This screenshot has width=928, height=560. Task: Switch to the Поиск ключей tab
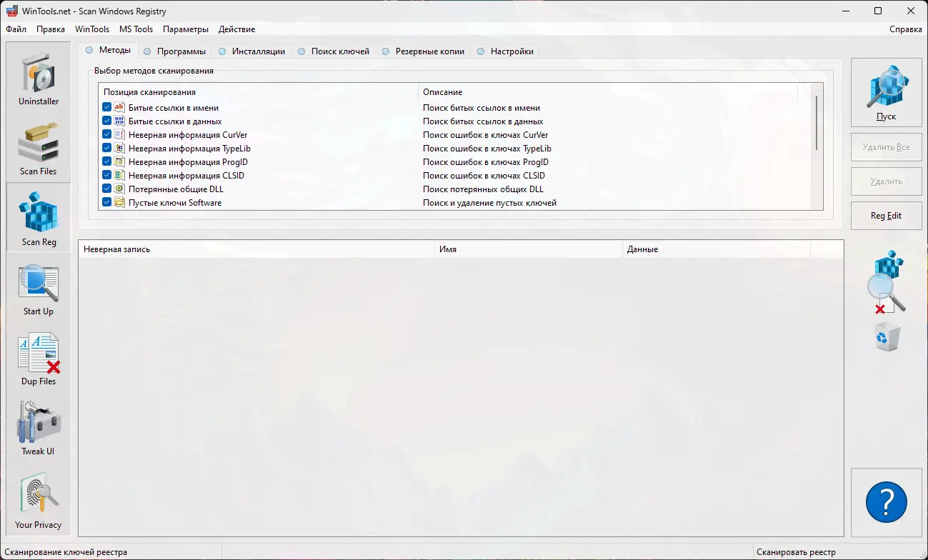pyautogui.click(x=334, y=51)
